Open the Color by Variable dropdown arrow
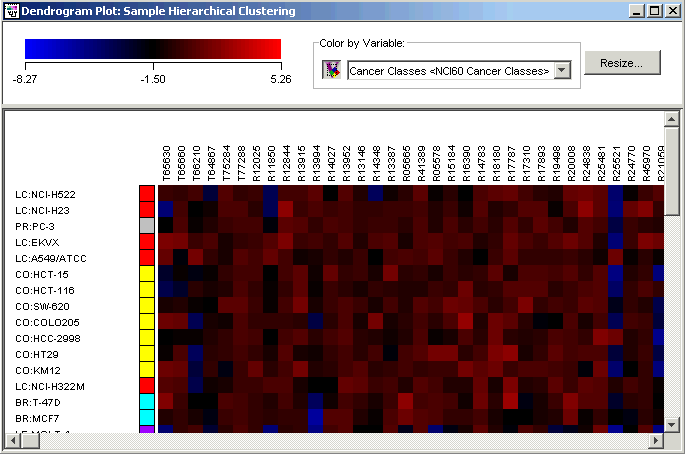Image resolution: width=685 pixels, height=454 pixels. point(562,70)
